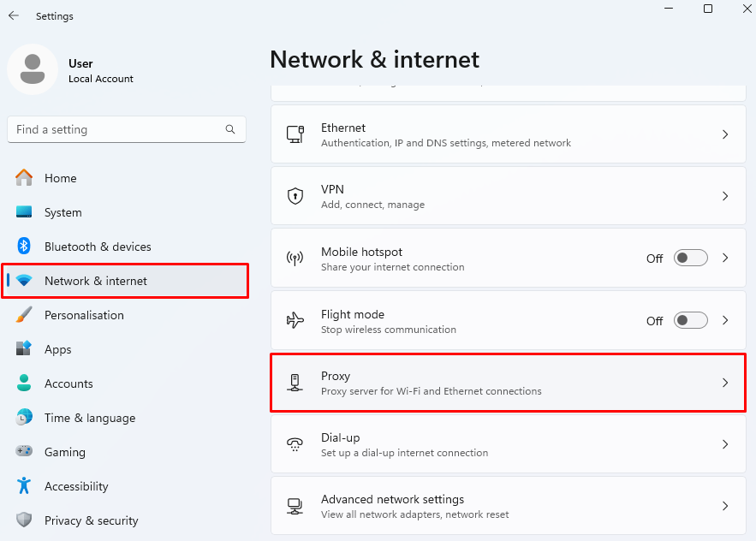
Task: Click the search magnifier icon
Action: [x=230, y=129]
